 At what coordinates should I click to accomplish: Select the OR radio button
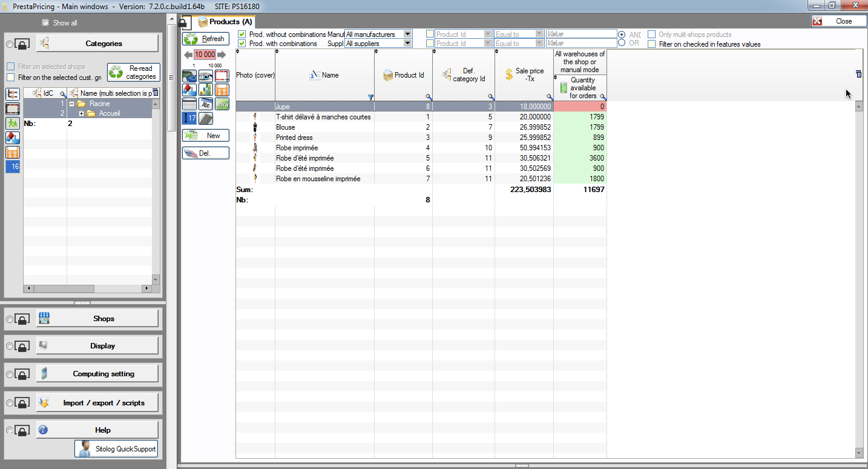622,43
